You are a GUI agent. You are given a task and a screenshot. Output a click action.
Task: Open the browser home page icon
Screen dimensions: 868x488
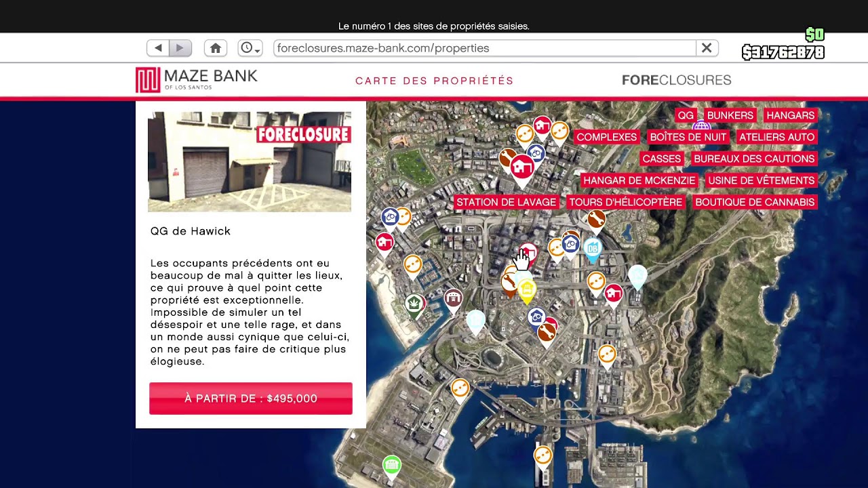(216, 48)
